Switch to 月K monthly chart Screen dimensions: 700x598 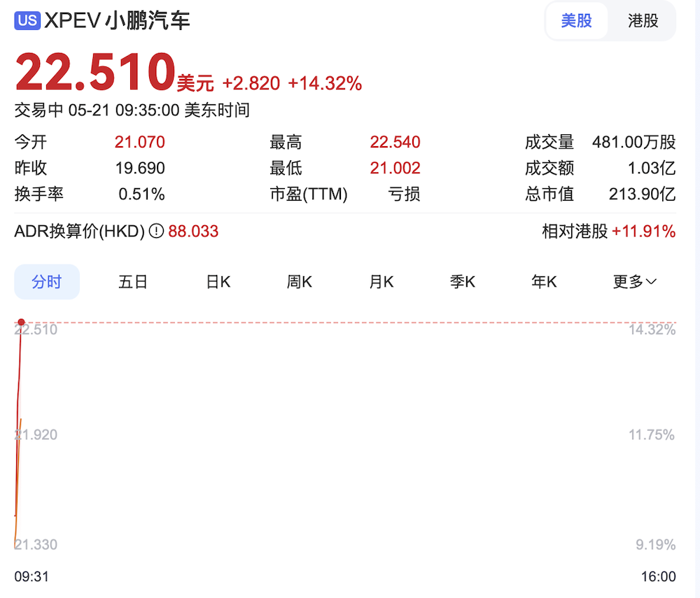pos(381,281)
